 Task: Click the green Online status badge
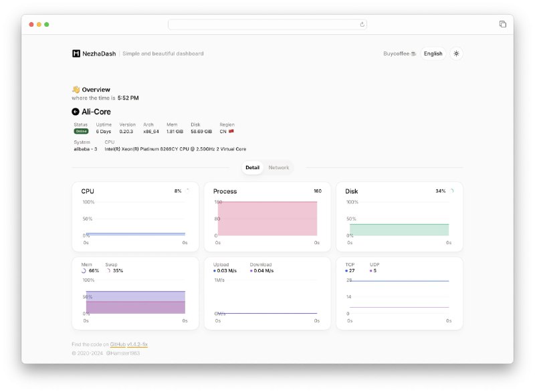pyautogui.click(x=81, y=131)
